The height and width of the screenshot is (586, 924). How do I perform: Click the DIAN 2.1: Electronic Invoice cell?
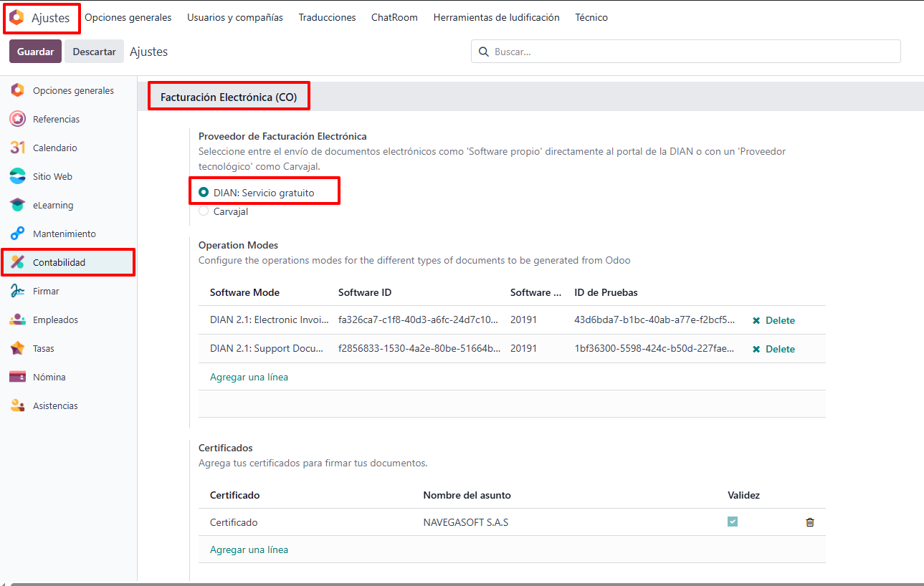tap(269, 320)
